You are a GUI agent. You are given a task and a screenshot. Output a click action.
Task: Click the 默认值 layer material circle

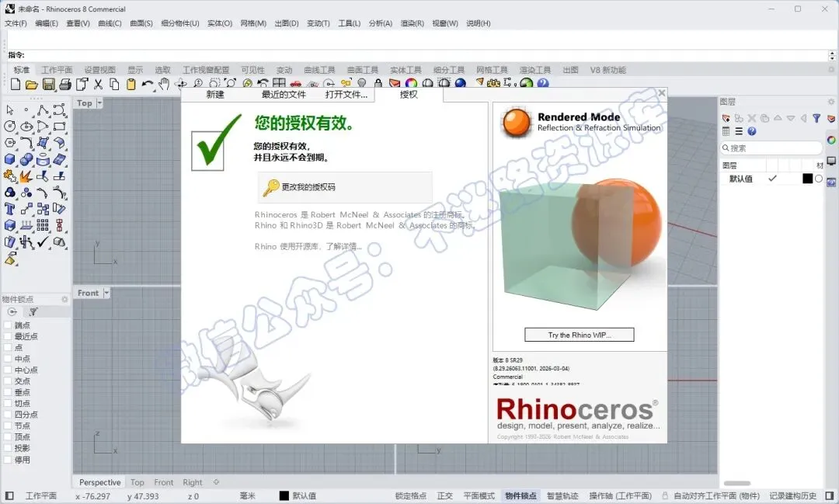[x=819, y=179]
